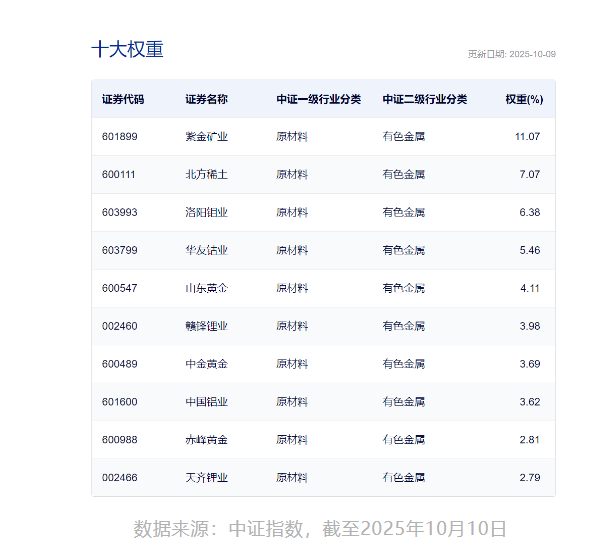Select the 权重(%) column header
The height and width of the screenshot is (558, 602).
click(x=524, y=99)
